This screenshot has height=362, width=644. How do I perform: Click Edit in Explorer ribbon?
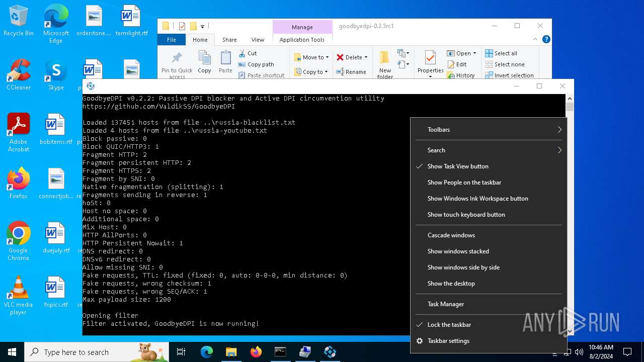(x=457, y=64)
